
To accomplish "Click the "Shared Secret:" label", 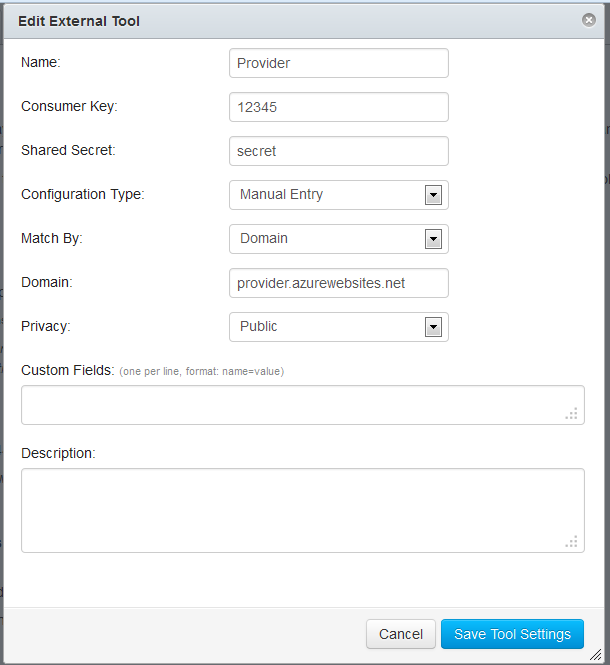I will pos(68,151).
